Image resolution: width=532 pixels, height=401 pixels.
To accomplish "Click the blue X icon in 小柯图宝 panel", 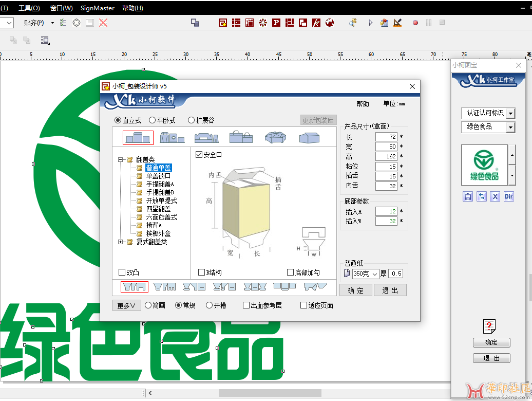I will pos(495,196).
